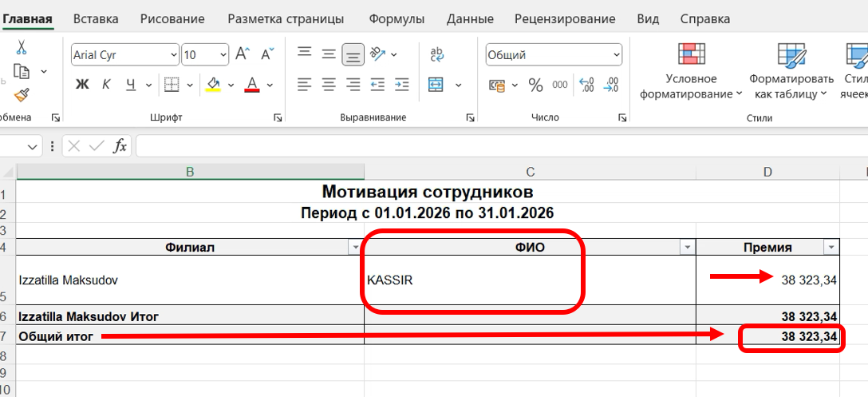Open the borders icon in Шрифт group

[172, 85]
